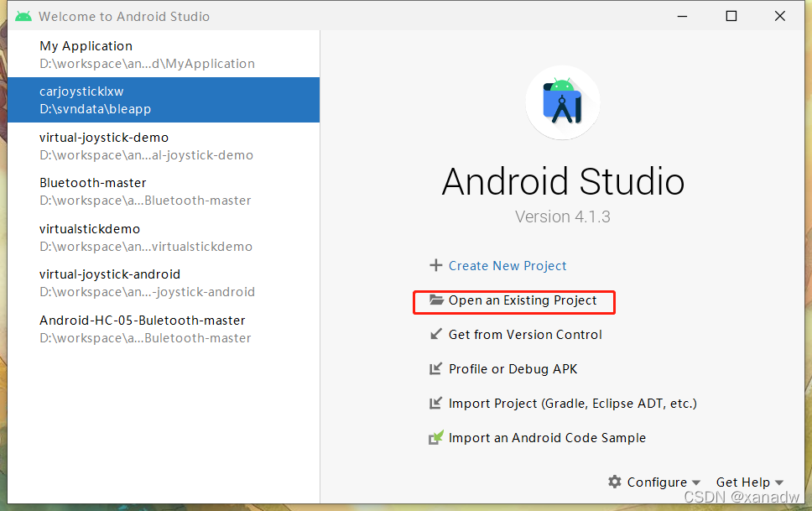Open an Existing Project

(x=523, y=300)
